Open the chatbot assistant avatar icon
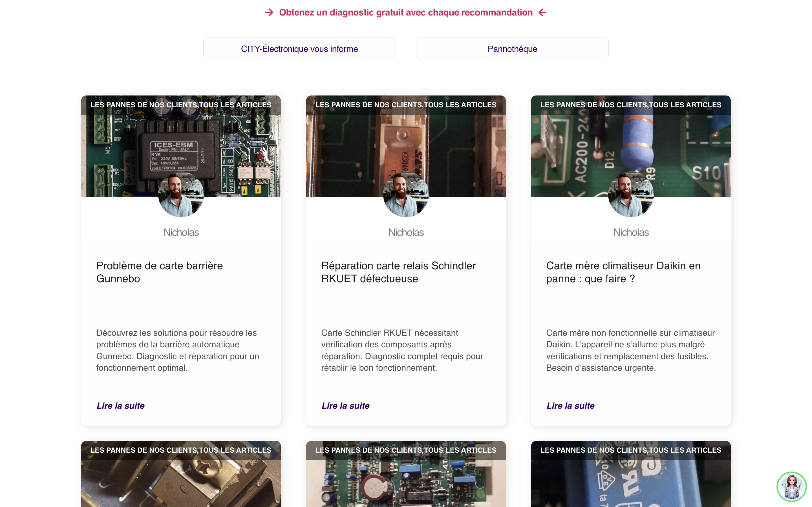The width and height of the screenshot is (812, 507). tap(791, 486)
